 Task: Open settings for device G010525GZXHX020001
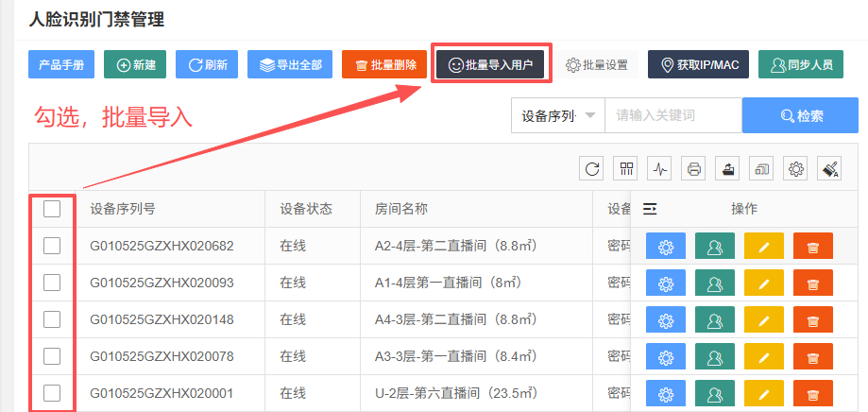[x=665, y=394]
